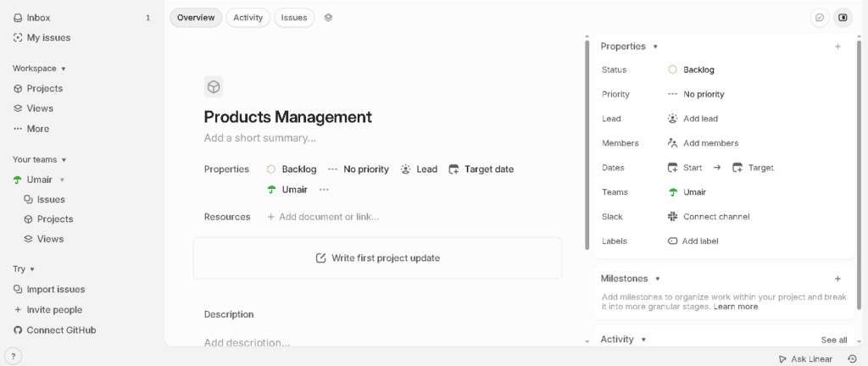Collapse the Umair team dropdown arrow

(x=62, y=180)
